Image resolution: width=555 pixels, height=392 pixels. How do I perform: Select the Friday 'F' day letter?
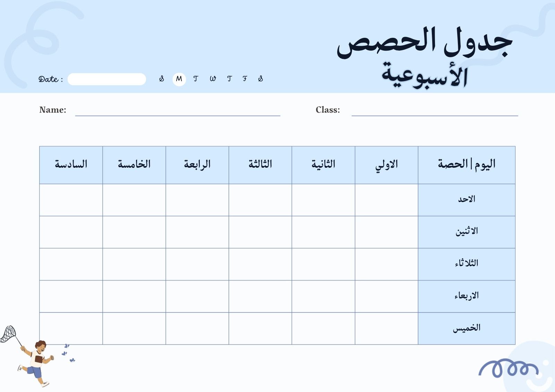point(245,79)
